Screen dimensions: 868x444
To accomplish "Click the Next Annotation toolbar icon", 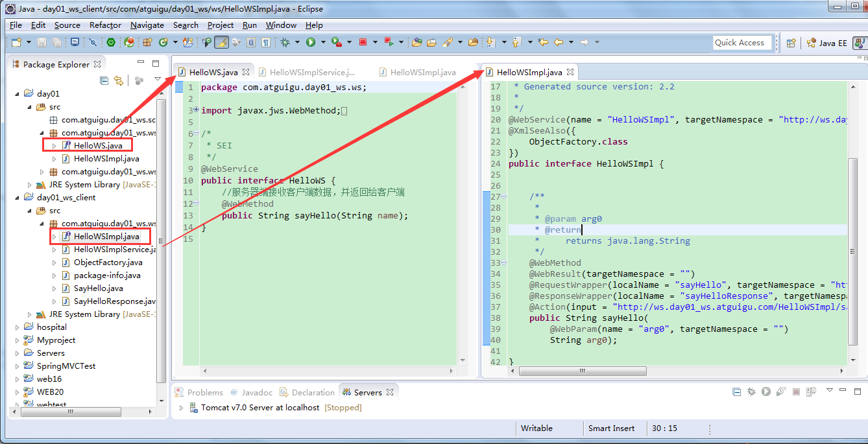I will 490,42.
